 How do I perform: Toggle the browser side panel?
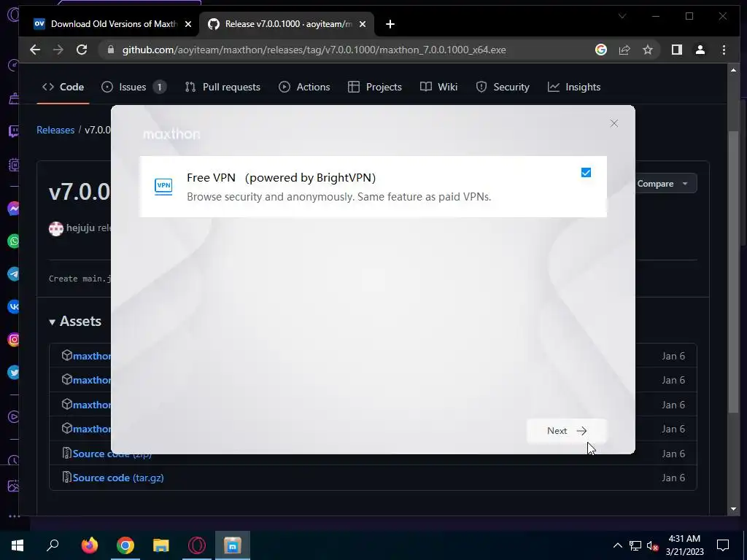pyautogui.click(x=676, y=50)
